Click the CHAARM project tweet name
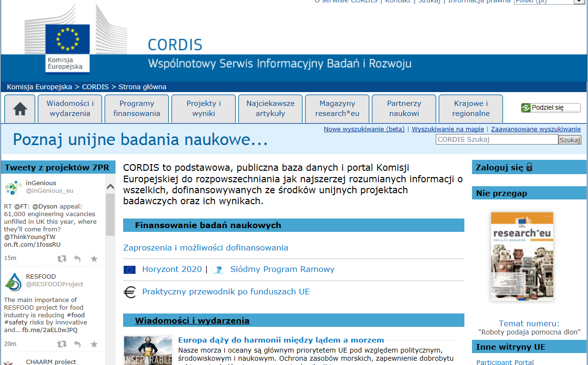Viewport: 588px width, 365px height. click(x=51, y=362)
